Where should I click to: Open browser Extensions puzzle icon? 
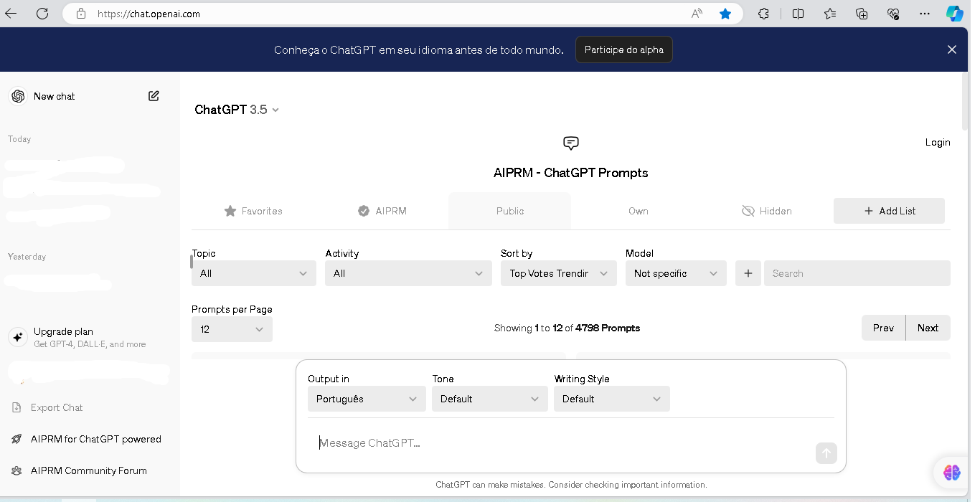tap(764, 14)
